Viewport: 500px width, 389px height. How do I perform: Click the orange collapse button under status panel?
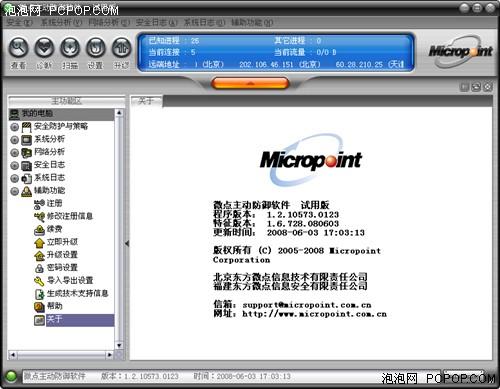(x=250, y=83)
